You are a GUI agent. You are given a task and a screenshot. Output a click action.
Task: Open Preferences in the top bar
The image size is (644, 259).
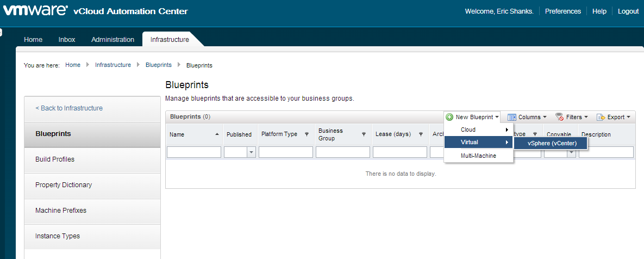(563, 11)
